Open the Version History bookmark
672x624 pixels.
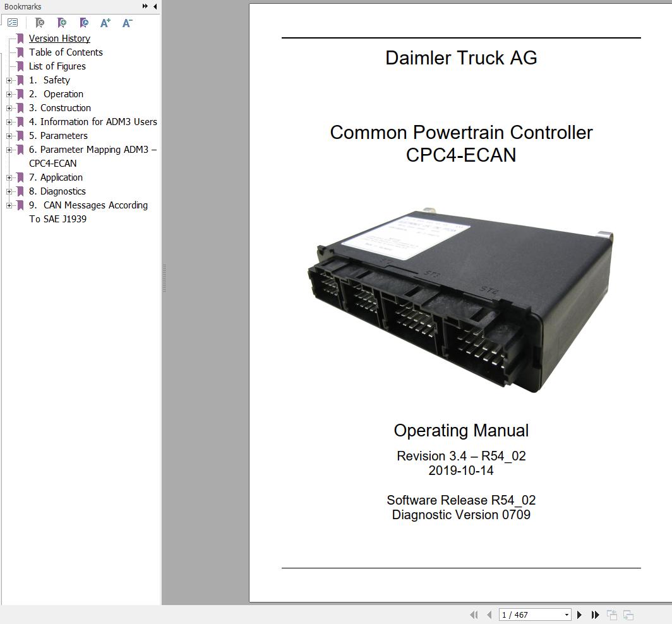pos(59,39)
